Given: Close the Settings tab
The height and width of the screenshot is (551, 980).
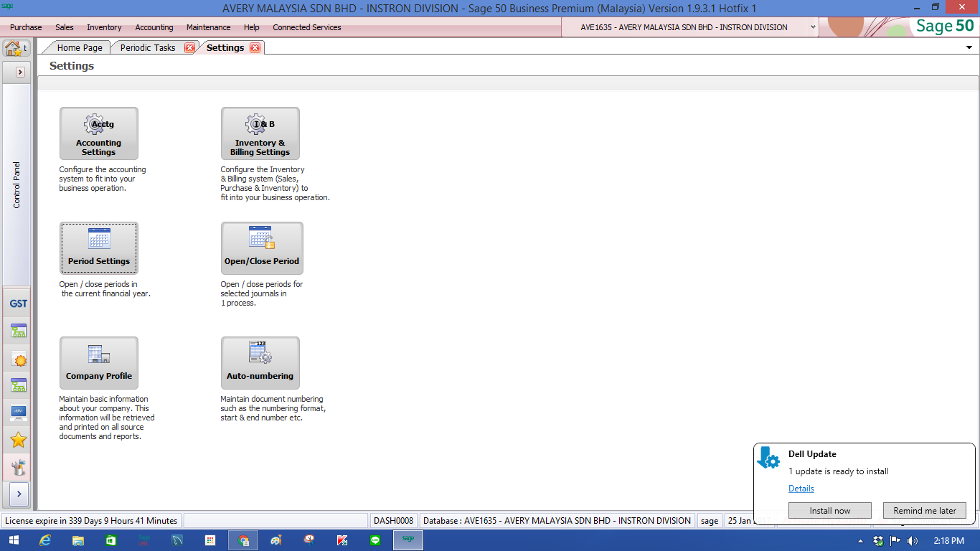Looking at the screenshot, I should coord(255,48).
